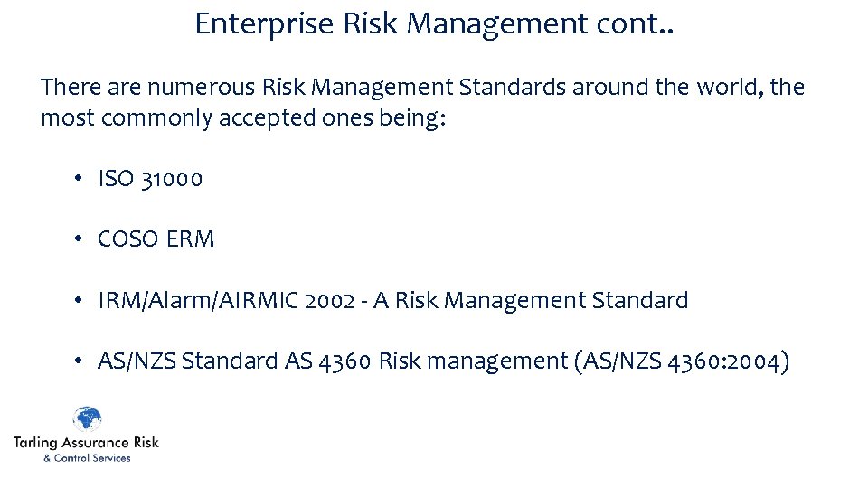
Task: Click the Tarling Assurance Risk logo text
Action: (x=86, y=442)
